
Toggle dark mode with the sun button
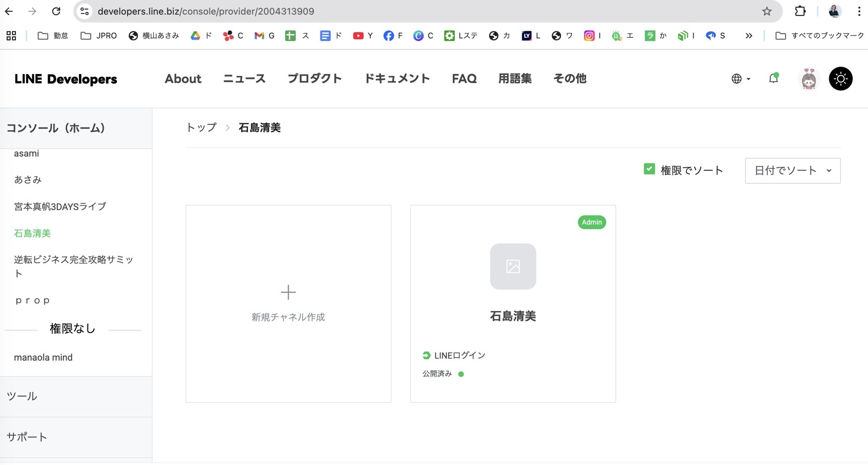pyautogui.click(x=841, y=78)
